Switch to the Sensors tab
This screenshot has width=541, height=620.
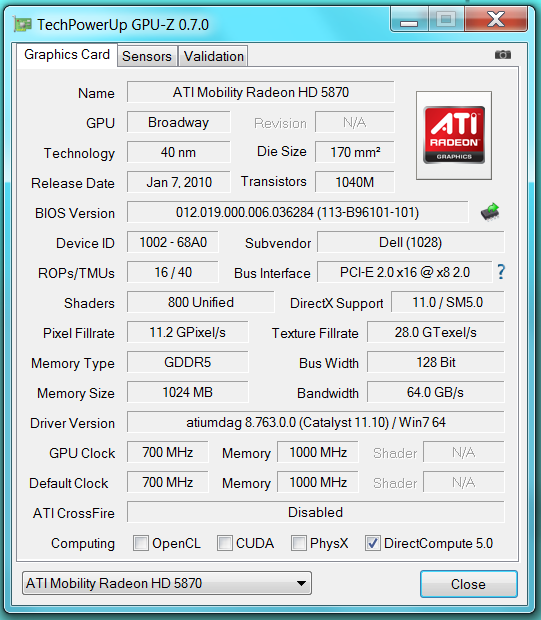147,56
